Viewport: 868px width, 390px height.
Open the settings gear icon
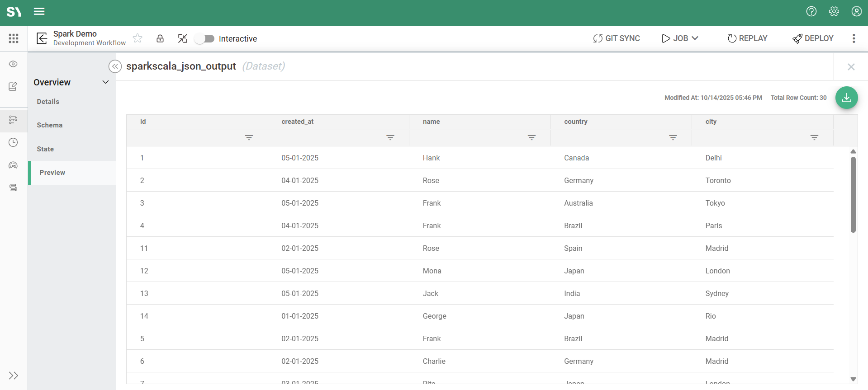pyautogui.click(x=834, y=11)
